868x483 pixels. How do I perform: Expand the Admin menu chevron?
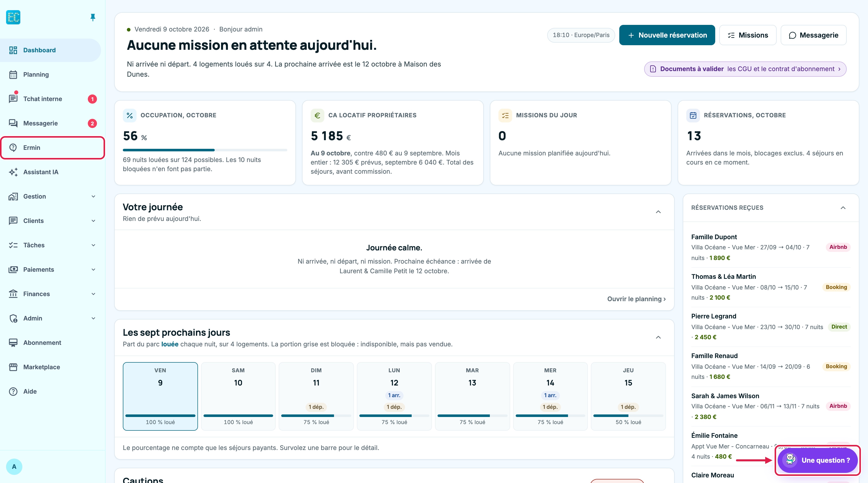point(93,318)
